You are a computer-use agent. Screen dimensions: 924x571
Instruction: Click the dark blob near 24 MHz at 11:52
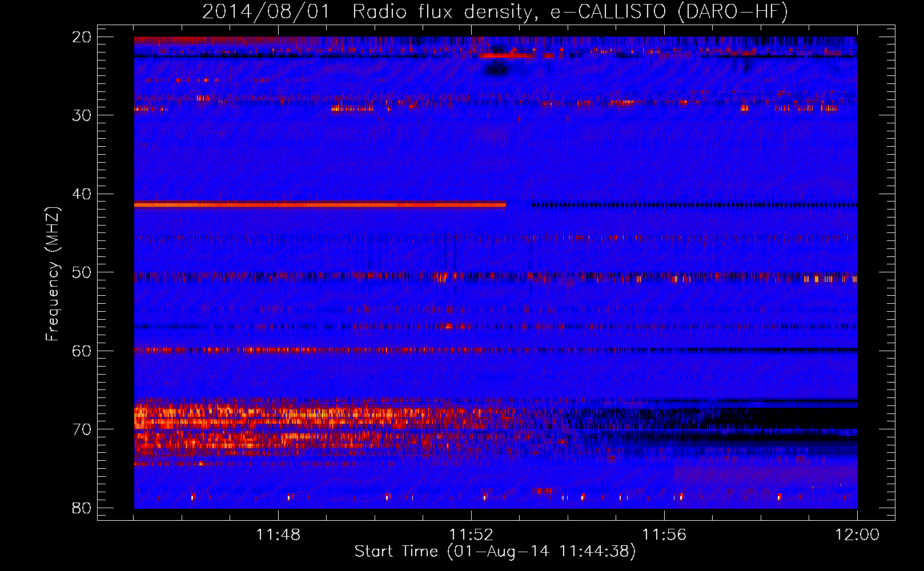[496, 70]
